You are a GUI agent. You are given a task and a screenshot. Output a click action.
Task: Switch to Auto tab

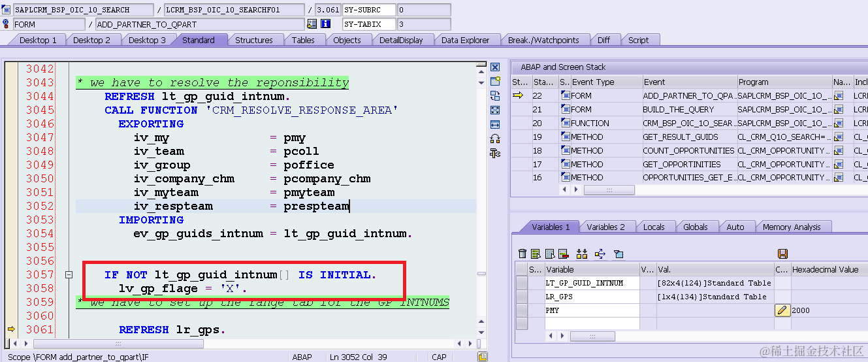(735, 227)
